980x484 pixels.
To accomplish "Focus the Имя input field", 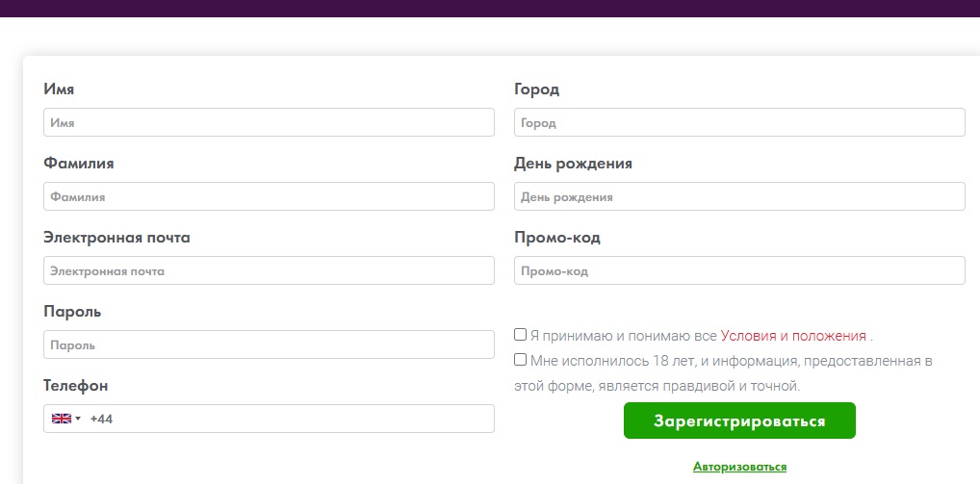I will coord(269,122).
